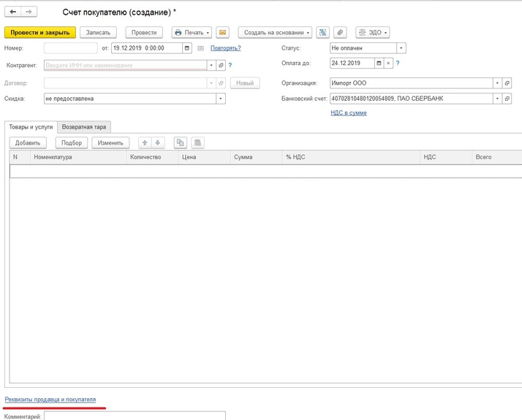Click the paperclip attached files icon

(x=339, y=32)
